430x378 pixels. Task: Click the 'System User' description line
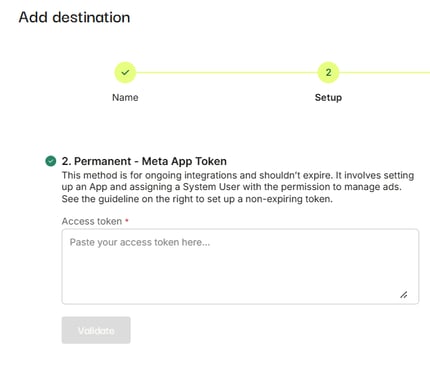232,187
